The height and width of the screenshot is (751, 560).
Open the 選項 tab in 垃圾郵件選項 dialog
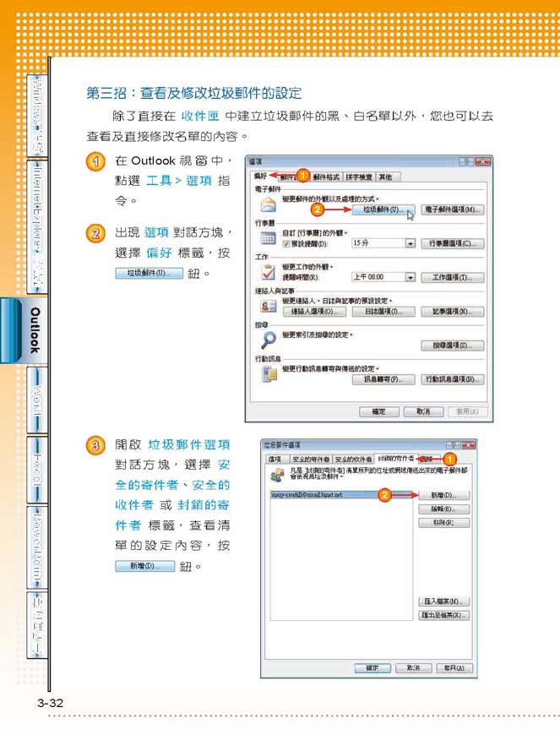pos(275,460)
